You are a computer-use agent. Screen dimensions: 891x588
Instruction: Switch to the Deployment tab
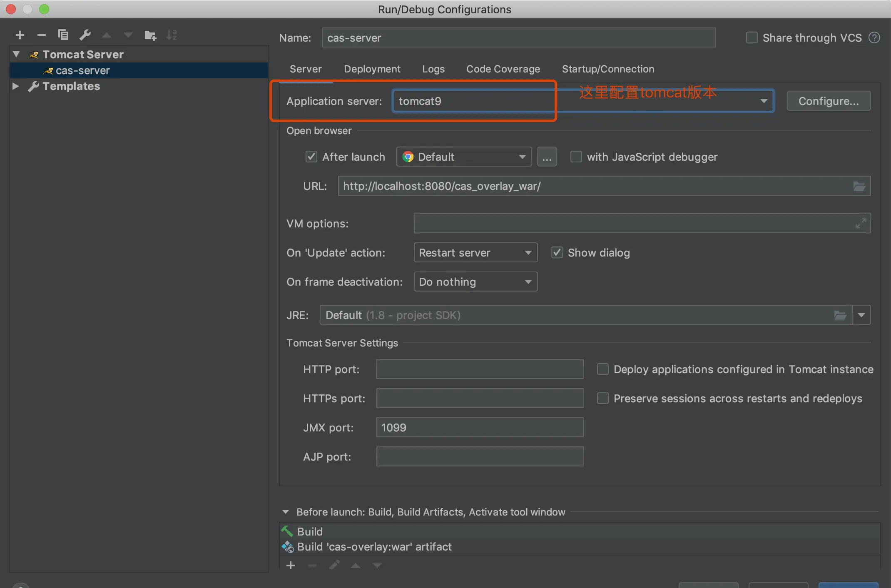(372, 69)
